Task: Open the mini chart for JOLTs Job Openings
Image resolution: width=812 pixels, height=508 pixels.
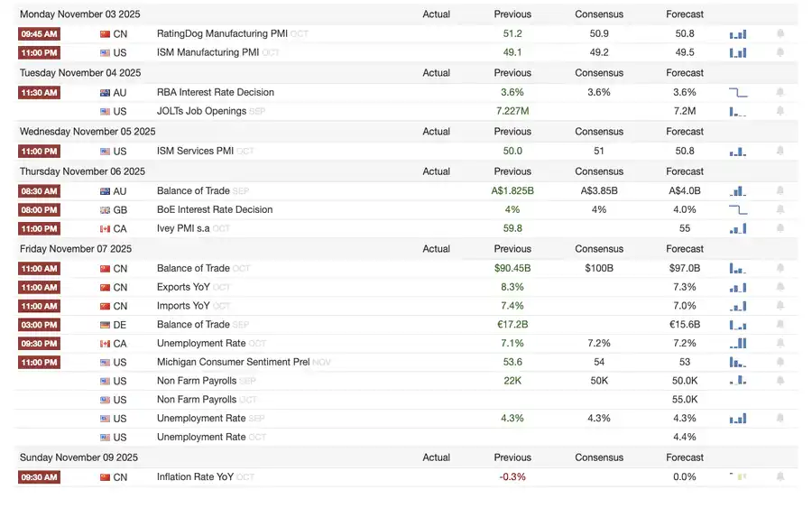Action: click(738, 112)
